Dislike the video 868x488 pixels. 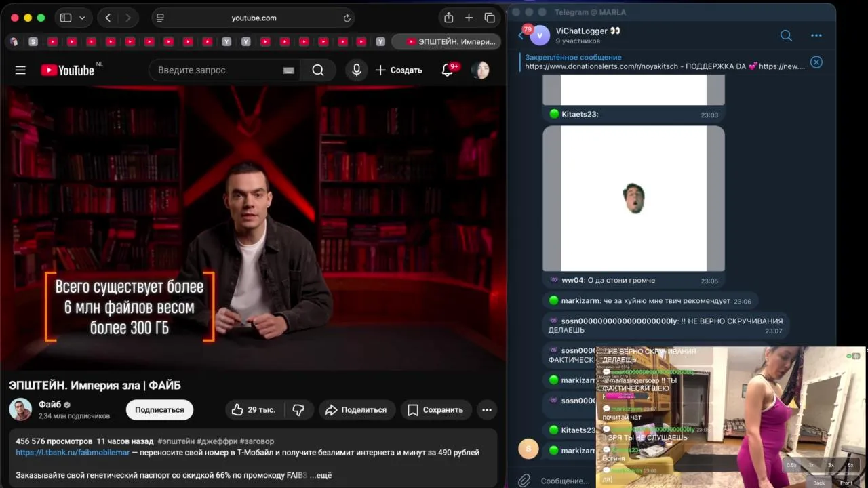298,409
